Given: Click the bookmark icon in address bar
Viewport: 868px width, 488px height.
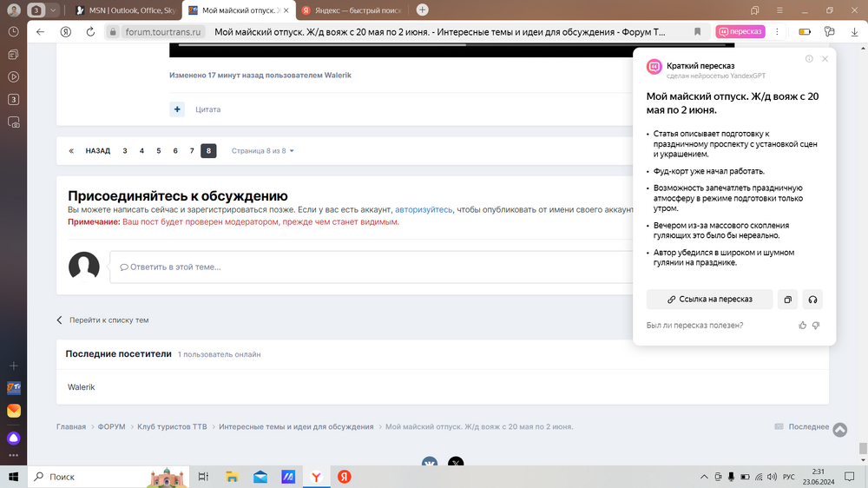Looking at the screenshot, I should pos(697,31).
